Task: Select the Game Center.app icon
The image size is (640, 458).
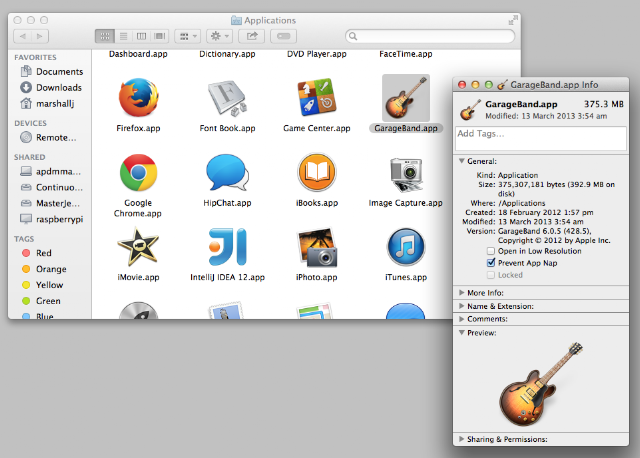Action: 317,97
